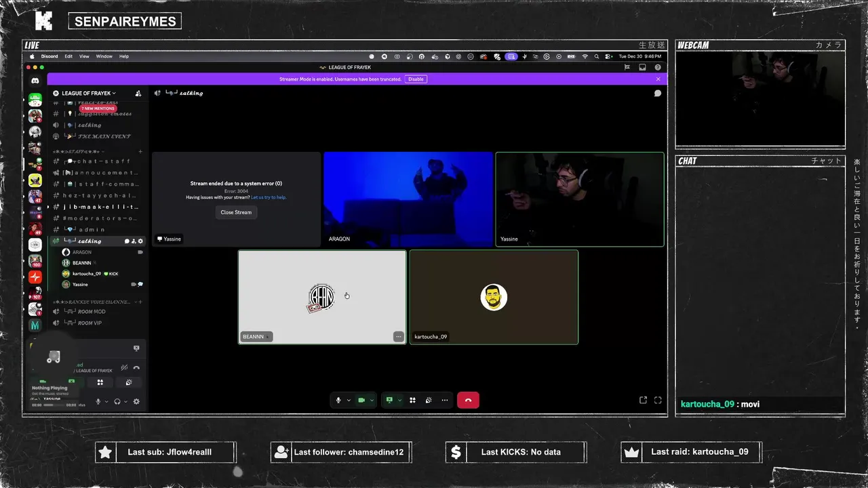The height and width of the screenshot is (488, 868).
Task: Mute microphone in call control bar
Action: pos(338,400)
